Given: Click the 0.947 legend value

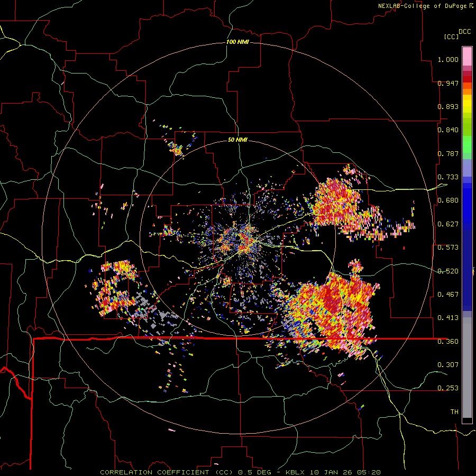Looking at the screenshot, I should (448, 83).
